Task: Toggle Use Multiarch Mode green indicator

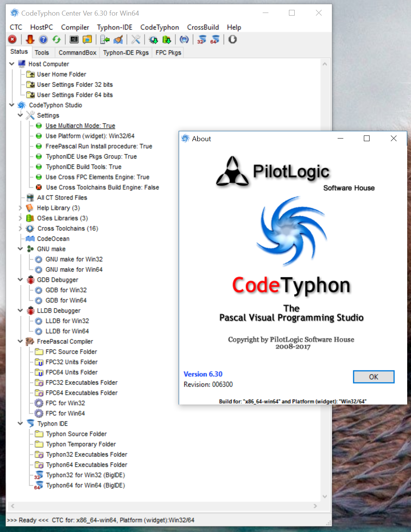Action: pyautogui.click(x=39, y=126)
